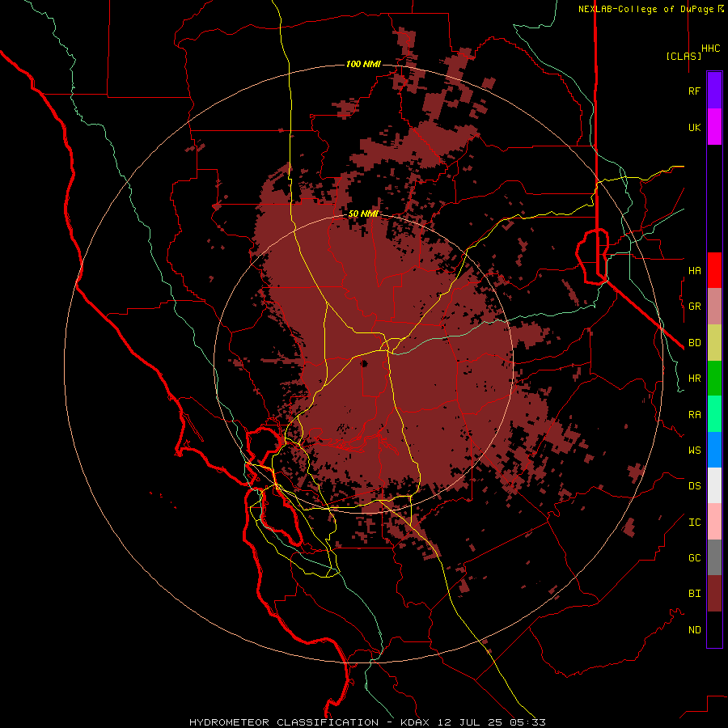Viewport: 728px width, 728px height.
Task: Click the DS legend label
Action: [695, 485]
